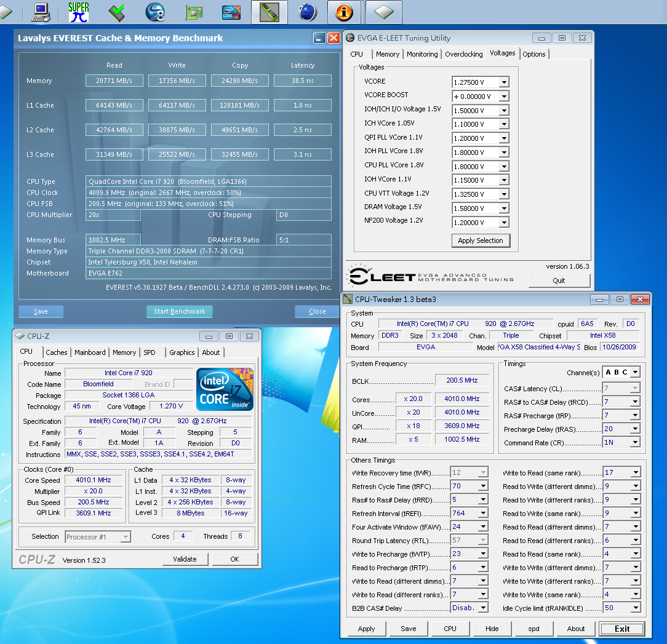The width and height of the screenshot is (667, 644).
Task: Click the Core Voltage value 1.270 V
Action: point(171,406)
